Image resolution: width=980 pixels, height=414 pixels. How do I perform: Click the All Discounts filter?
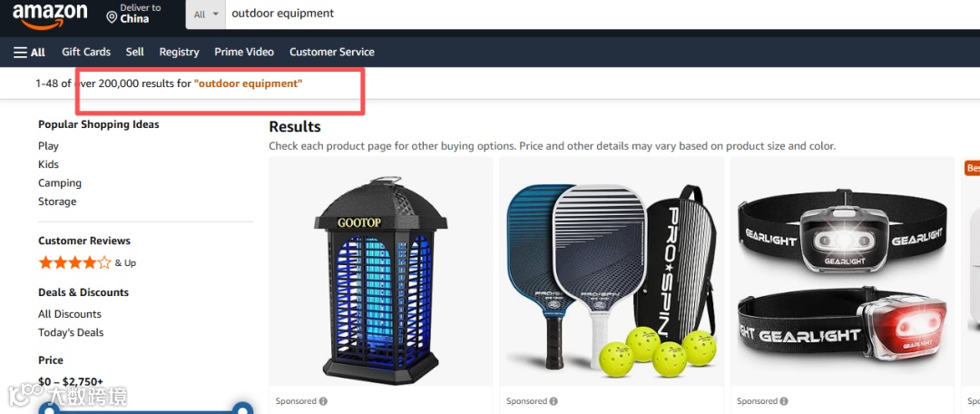click(69, 314)
